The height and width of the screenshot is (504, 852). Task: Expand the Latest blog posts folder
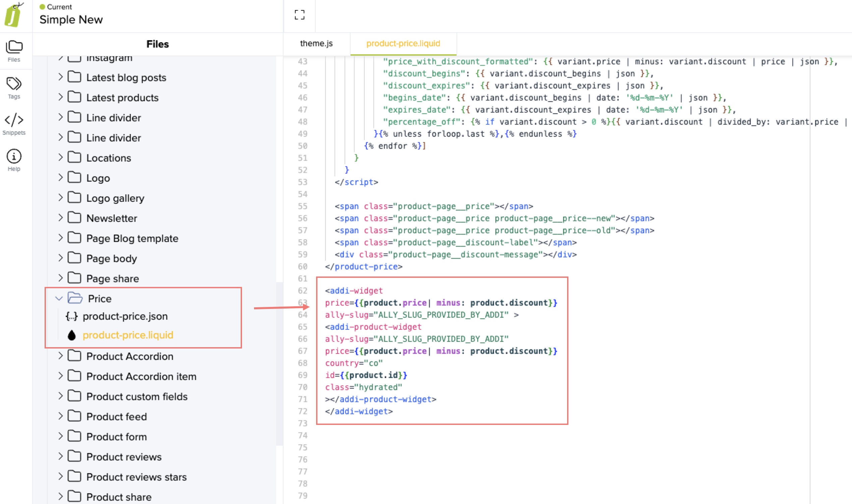60,77
